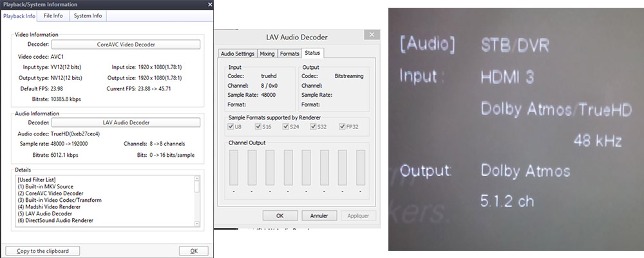
Task: Close the Playback/System Information window
Action: [210, 5]
